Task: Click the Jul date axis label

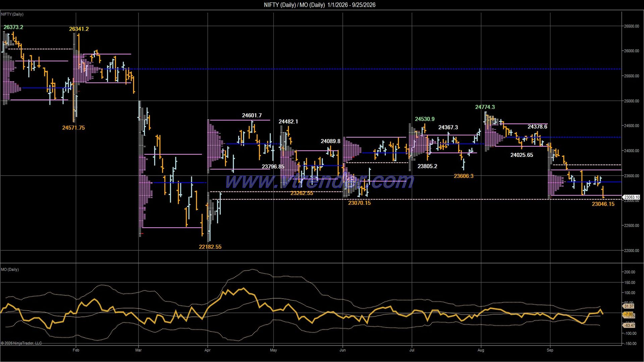Action: [x=412, y=350]
